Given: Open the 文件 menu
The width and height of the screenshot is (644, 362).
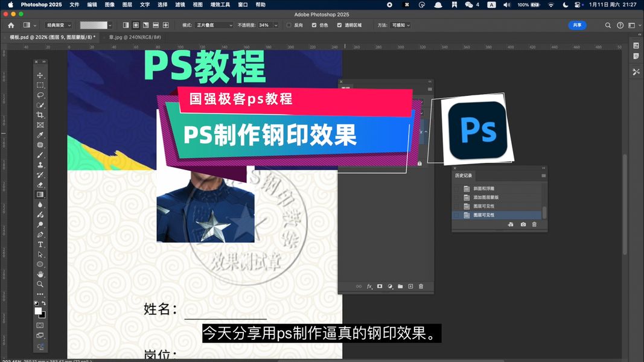Looking at the screenshot, I should click(x=74, y=5).
